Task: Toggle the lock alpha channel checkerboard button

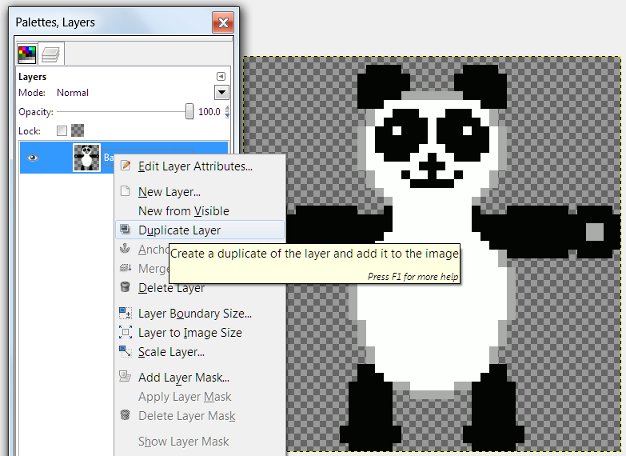Action: (x=77, y=131)
